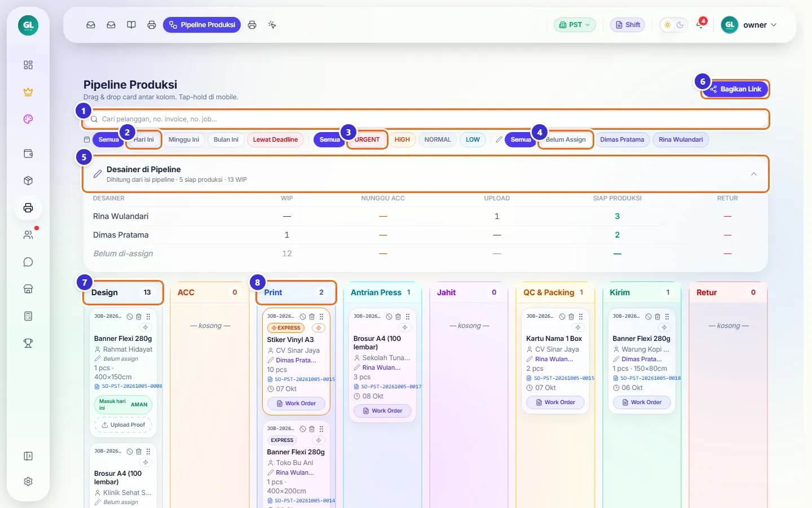Toggle the Lewat Deadline filter chip
The width and height of the screenshot is (812, 508).
(275, 139)
